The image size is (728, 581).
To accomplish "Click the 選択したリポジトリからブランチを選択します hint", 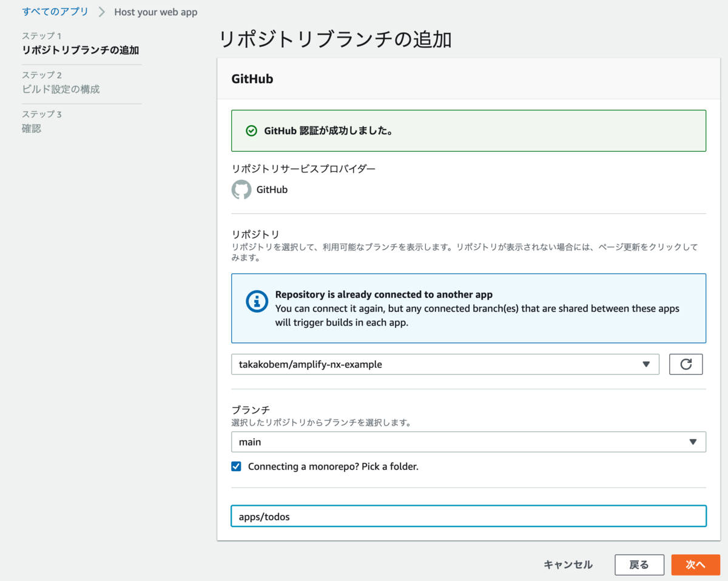I will tap(322, 423).
